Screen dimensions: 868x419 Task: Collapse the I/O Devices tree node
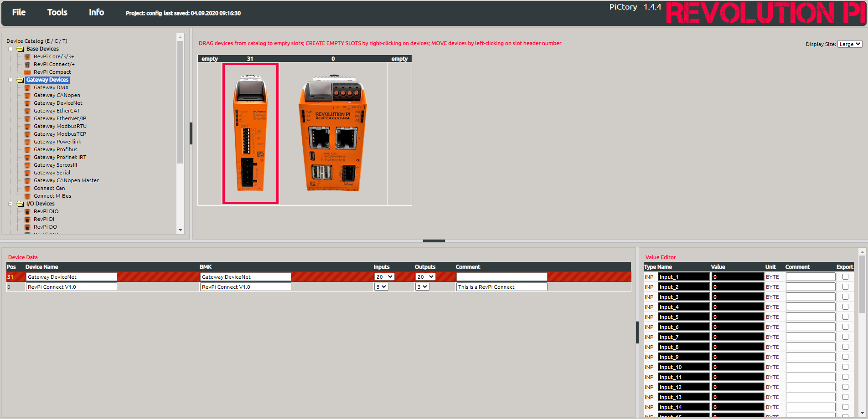point(10,204)
